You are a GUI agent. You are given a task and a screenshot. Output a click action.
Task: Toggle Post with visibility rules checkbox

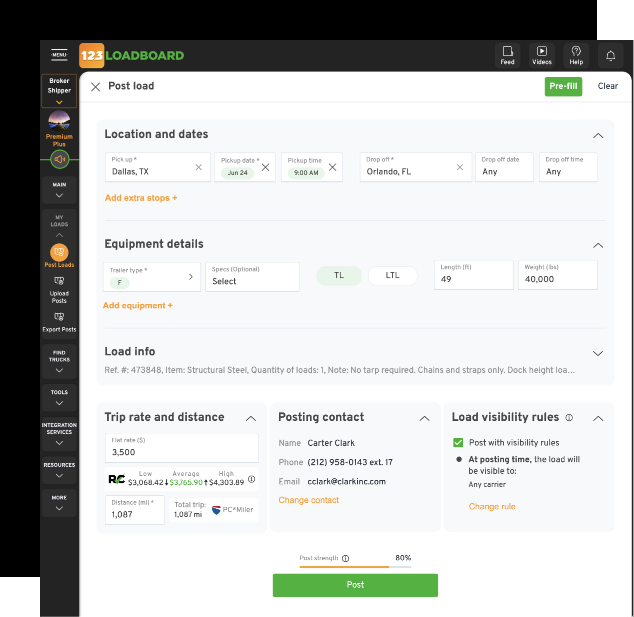pyautogui.click(x=458, y=442)
